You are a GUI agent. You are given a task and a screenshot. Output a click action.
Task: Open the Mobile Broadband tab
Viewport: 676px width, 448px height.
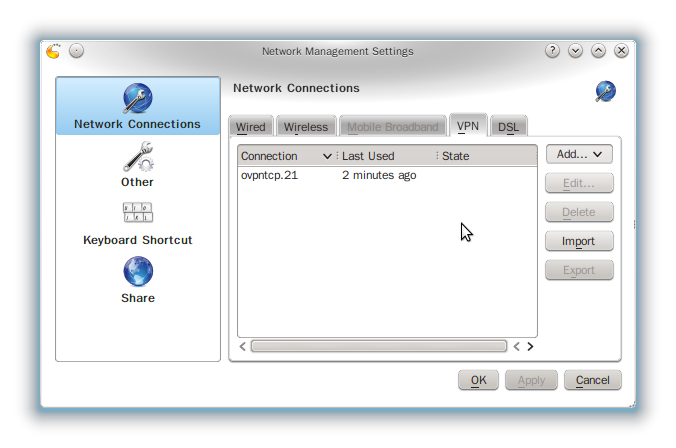pyautogui.click(x=392, y=127)
